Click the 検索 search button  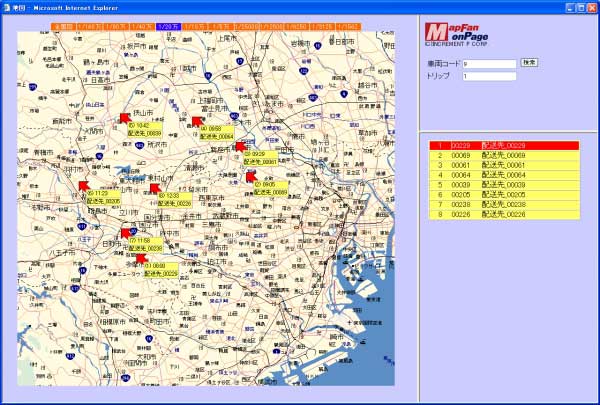pos(529,63)
